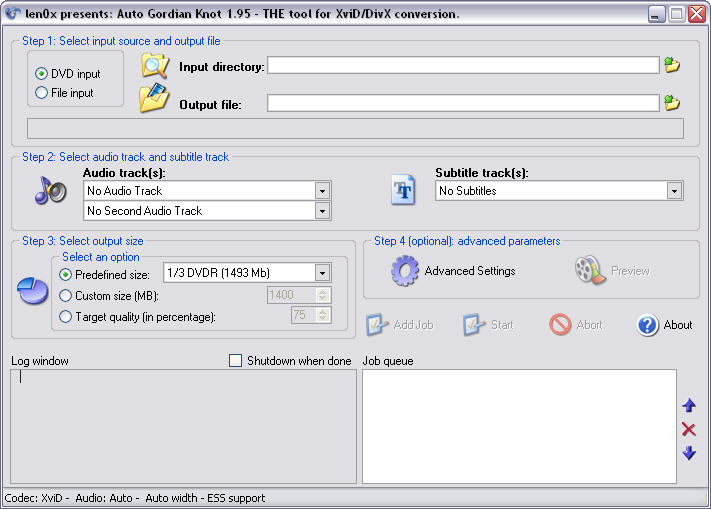
Task: Delete queued job with red X
Action: [689, 429]
